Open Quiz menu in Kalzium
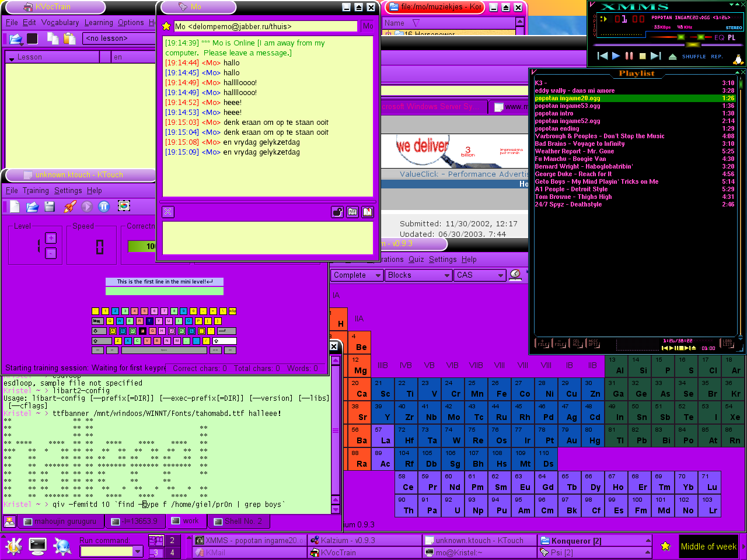The height and width of the screenshot is (560, 747). (416, 260)
